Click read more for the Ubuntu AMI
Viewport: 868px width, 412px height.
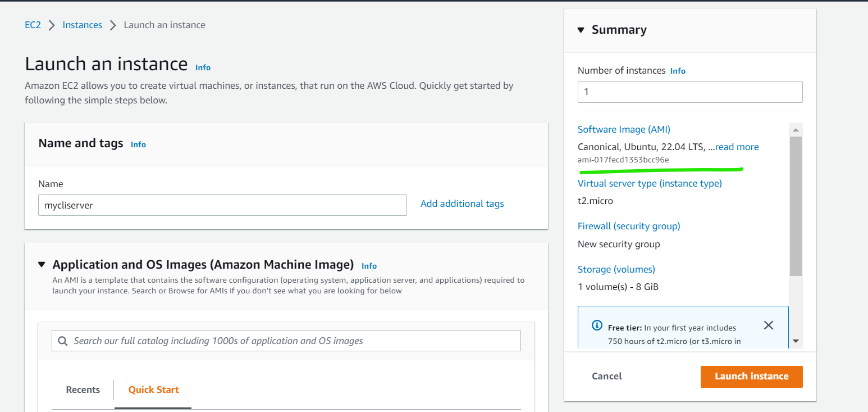[737, 147]
